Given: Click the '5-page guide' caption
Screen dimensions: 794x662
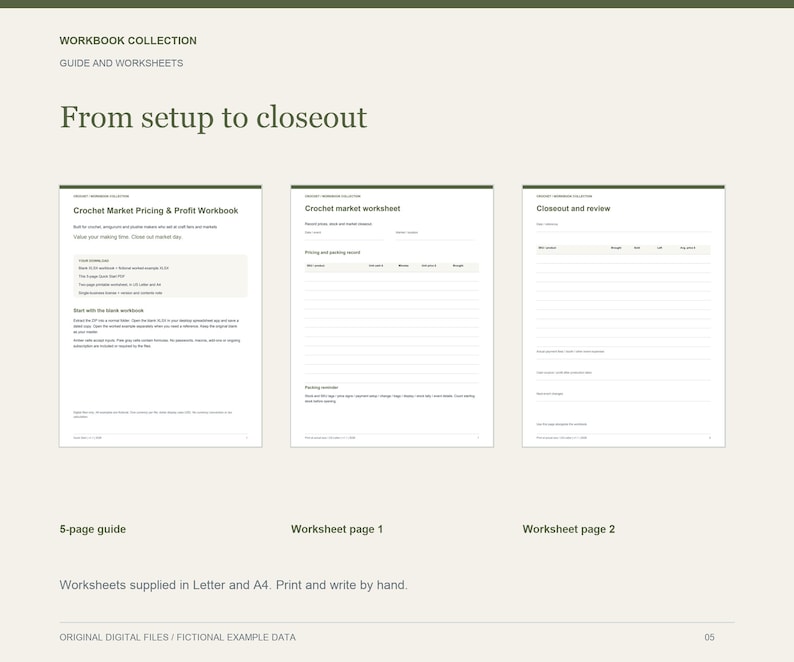Looking at the screenshot, I should [x=93, y=529].
